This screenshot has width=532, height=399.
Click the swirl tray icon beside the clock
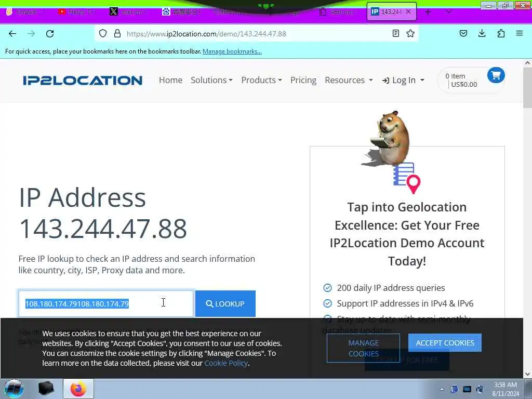pos(480,389)
